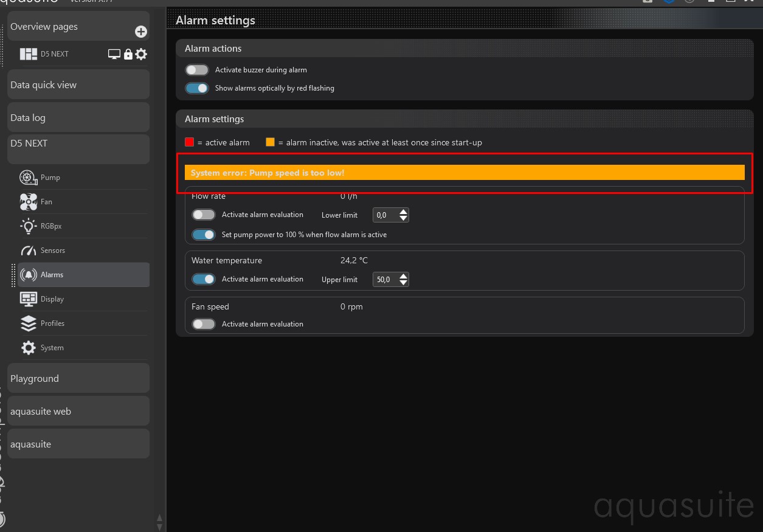This screenshot has width=763, height=532.
Task: Increase the water temperature upper limit
Action: click(x=404, y=276)
